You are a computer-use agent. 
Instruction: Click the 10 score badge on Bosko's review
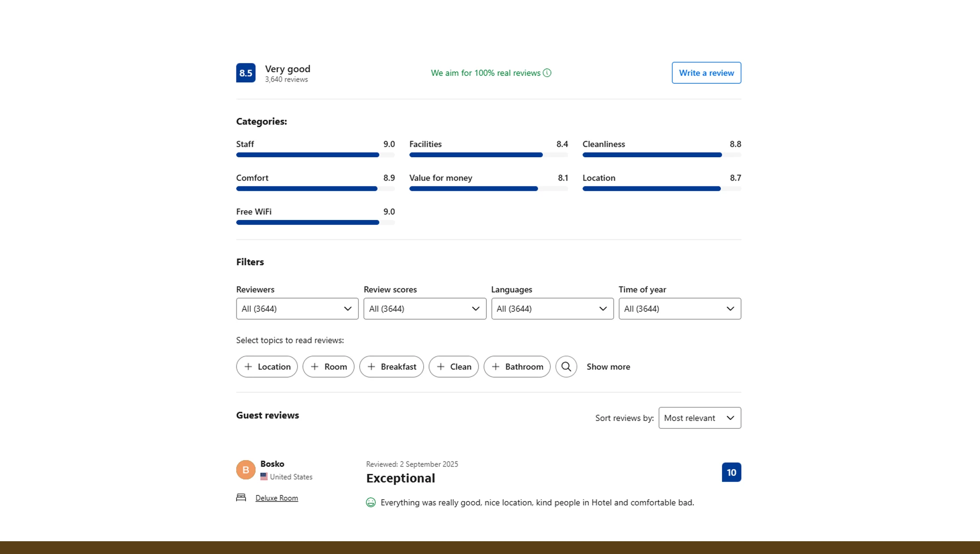click(731, 472)
